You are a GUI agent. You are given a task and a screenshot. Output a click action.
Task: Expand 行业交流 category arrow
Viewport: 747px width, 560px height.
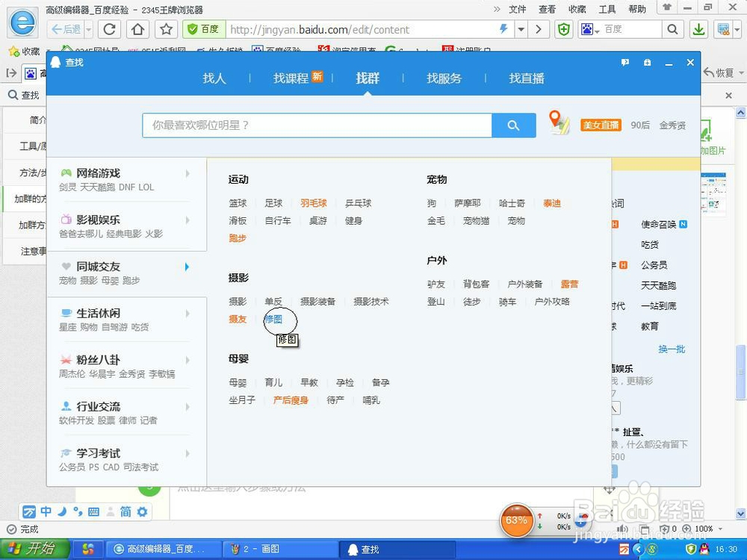(187, 407)
